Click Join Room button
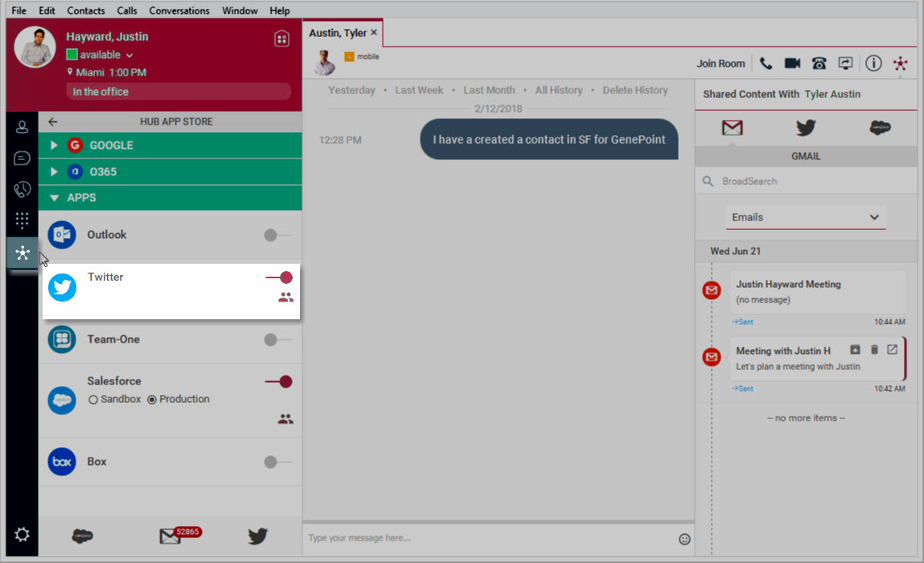Viewport: 924px width, 563px height. click(721, 64)
